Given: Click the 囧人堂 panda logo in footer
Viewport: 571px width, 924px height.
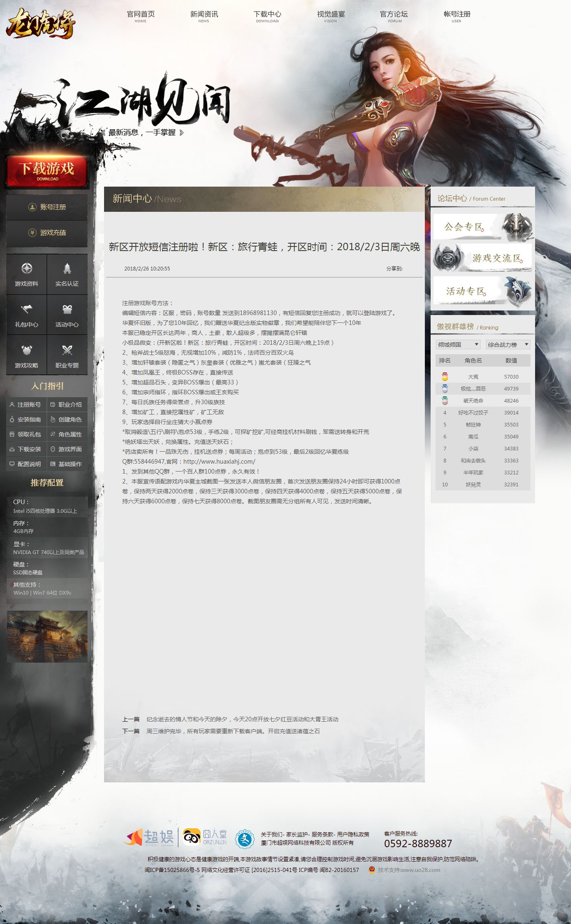Looking at the screenshot, I should 205,837.
